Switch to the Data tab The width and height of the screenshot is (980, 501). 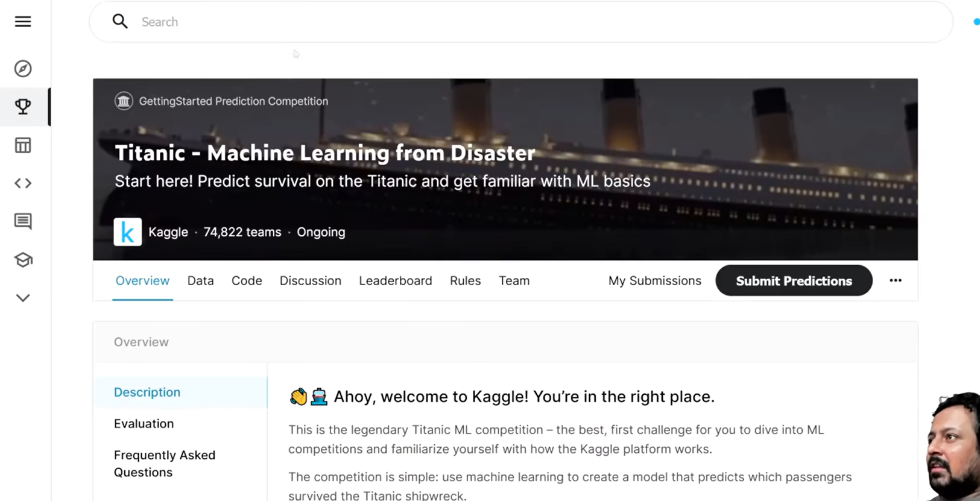201,281
